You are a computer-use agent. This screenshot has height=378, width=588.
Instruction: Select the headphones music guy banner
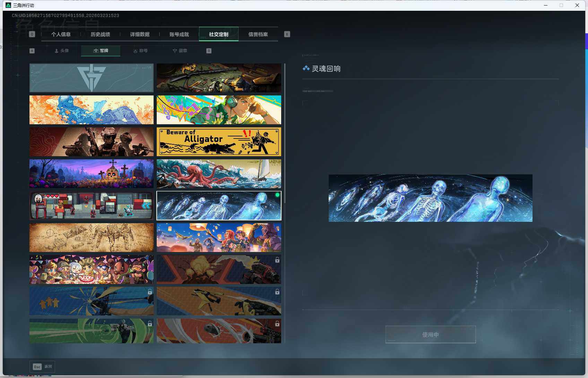[x=219, y=110]
